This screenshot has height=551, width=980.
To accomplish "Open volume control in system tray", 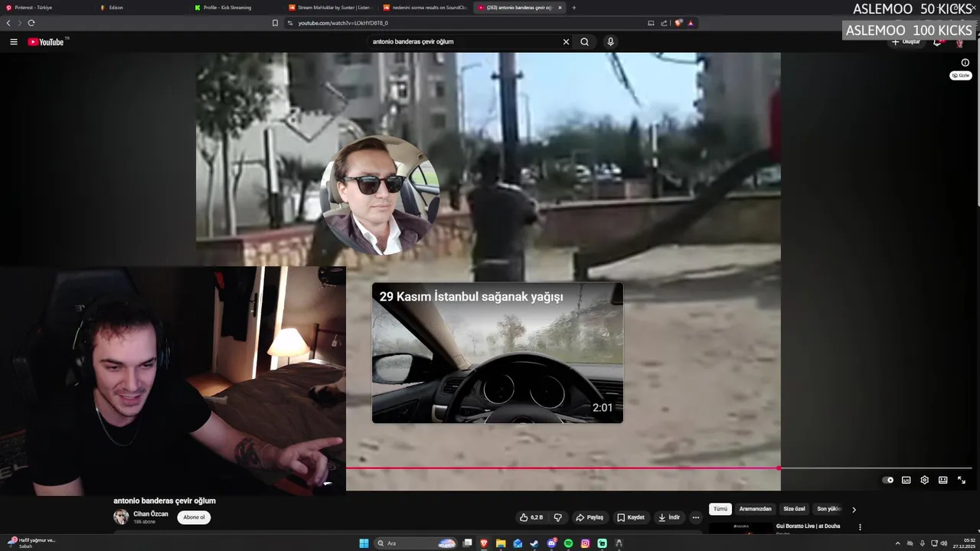I will click(942, 543).
